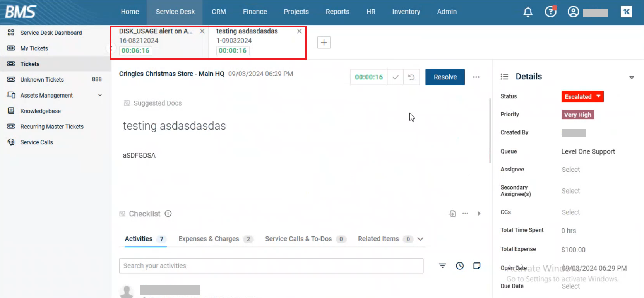
Task: Click the Resolve button
Action: coord(445,77)
